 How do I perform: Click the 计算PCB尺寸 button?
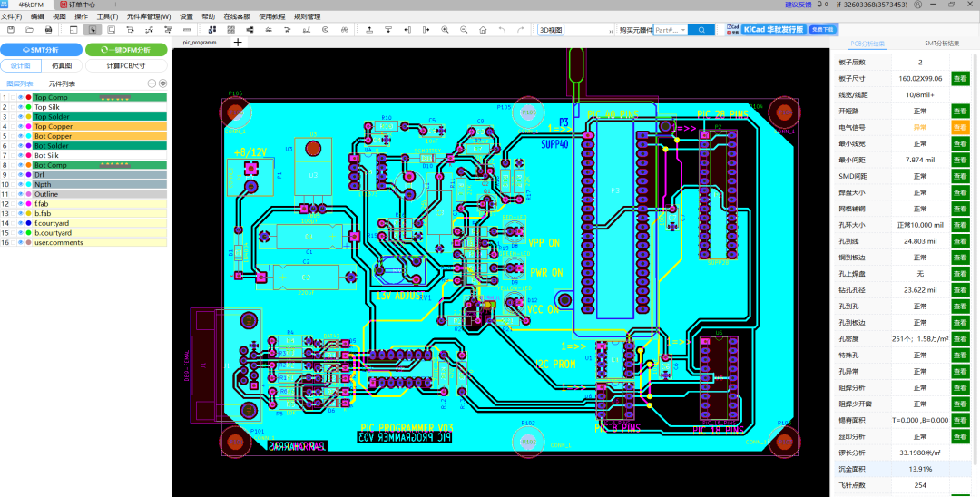[126, 65]
